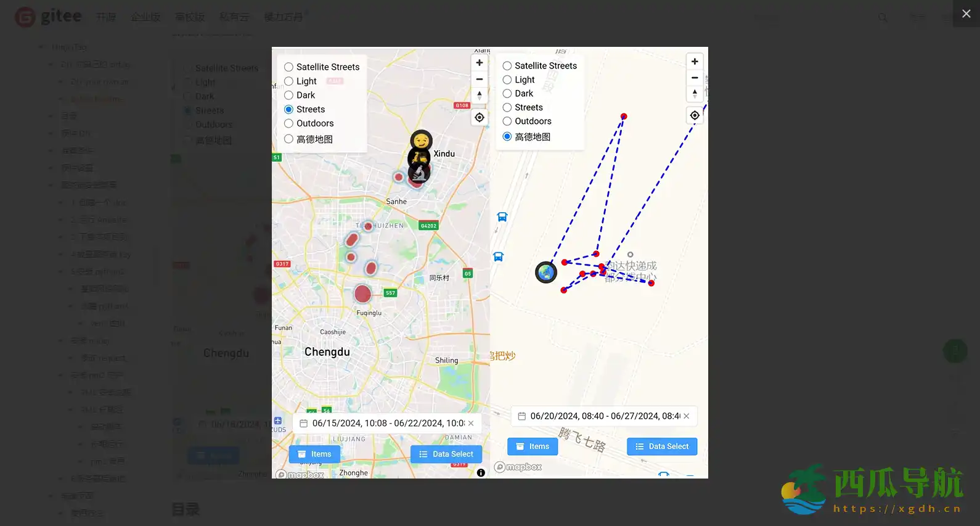Close the image lightbox overlay

pyautogui.click(x=966, y=14)
